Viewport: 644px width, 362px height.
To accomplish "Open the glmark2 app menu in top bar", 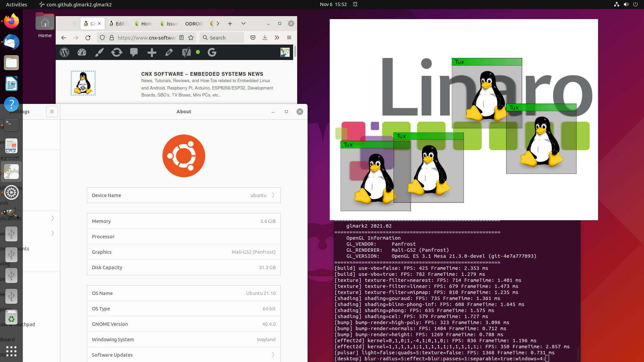I will click(x=75, y=4).
